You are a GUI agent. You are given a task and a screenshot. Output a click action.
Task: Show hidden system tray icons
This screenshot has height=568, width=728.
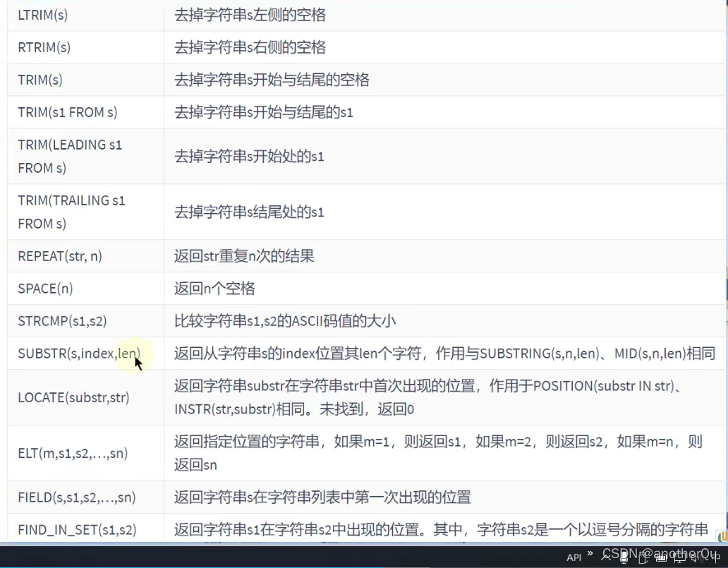(606, 557)
